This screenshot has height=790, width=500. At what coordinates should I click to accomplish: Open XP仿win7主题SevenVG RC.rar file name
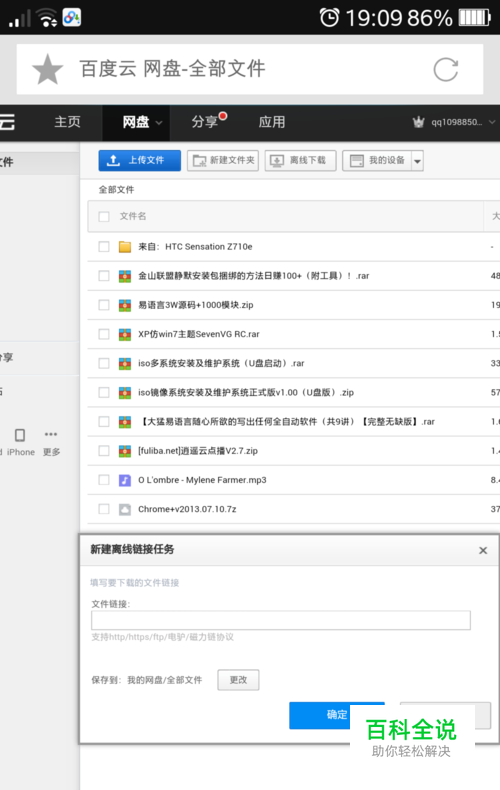[x=199, y=334]
